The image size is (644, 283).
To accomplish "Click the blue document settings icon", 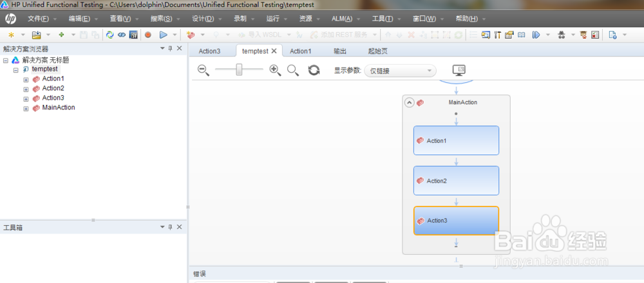I will (612, 35).
